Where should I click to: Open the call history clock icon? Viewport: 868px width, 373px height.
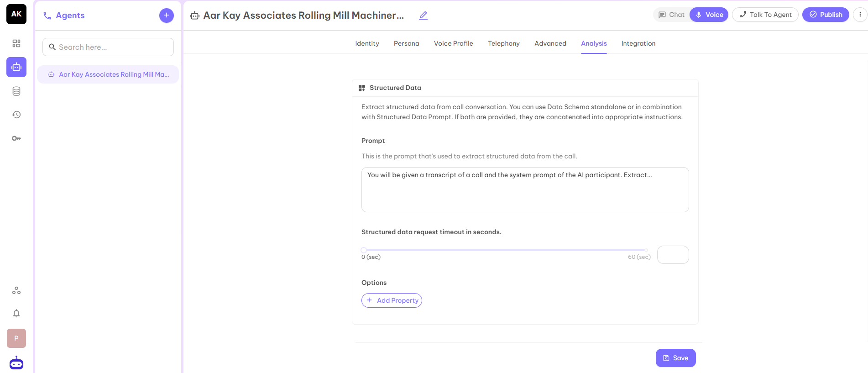click(16, 115)
